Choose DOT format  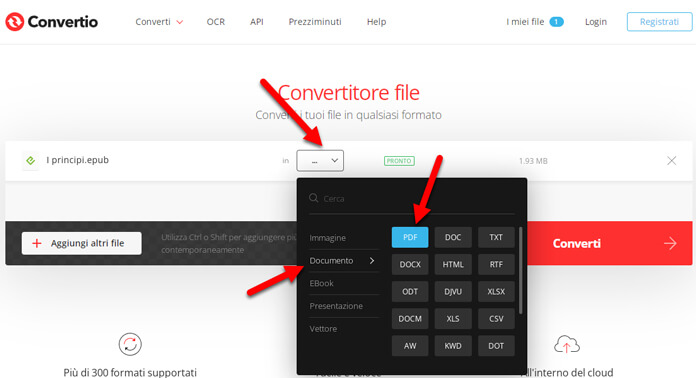click(496, 346)
